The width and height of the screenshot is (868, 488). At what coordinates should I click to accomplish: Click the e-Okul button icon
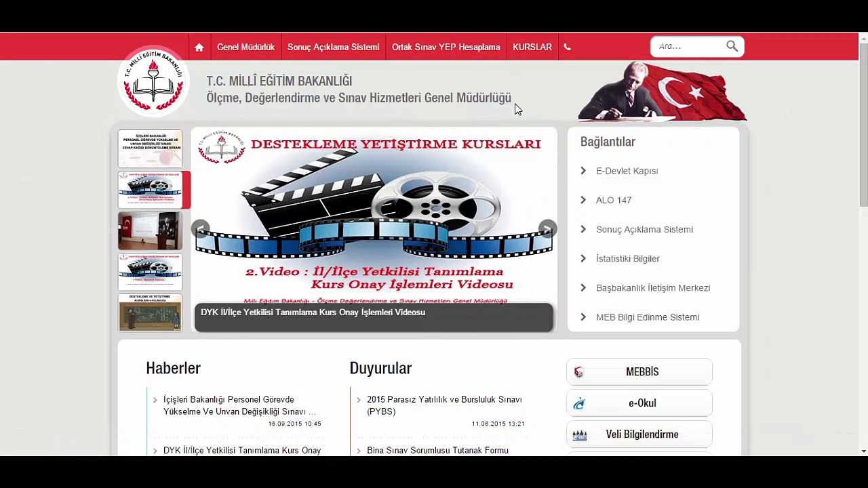point(579,403)
